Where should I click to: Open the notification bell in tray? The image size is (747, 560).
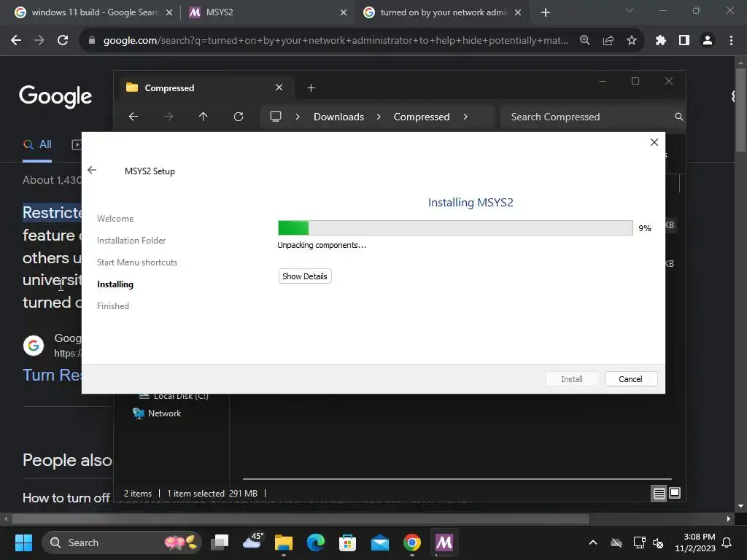tap(727, 542)
